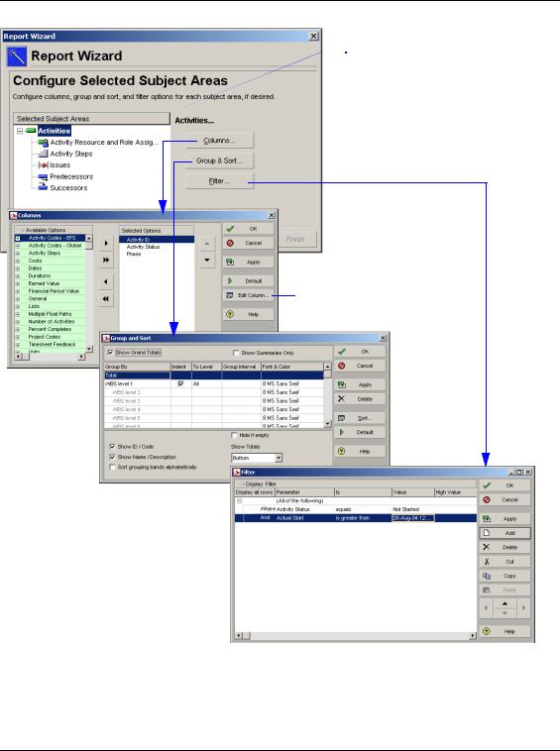Click Default in Group and Sort dialog
The image size is (560, 751).
360,432
